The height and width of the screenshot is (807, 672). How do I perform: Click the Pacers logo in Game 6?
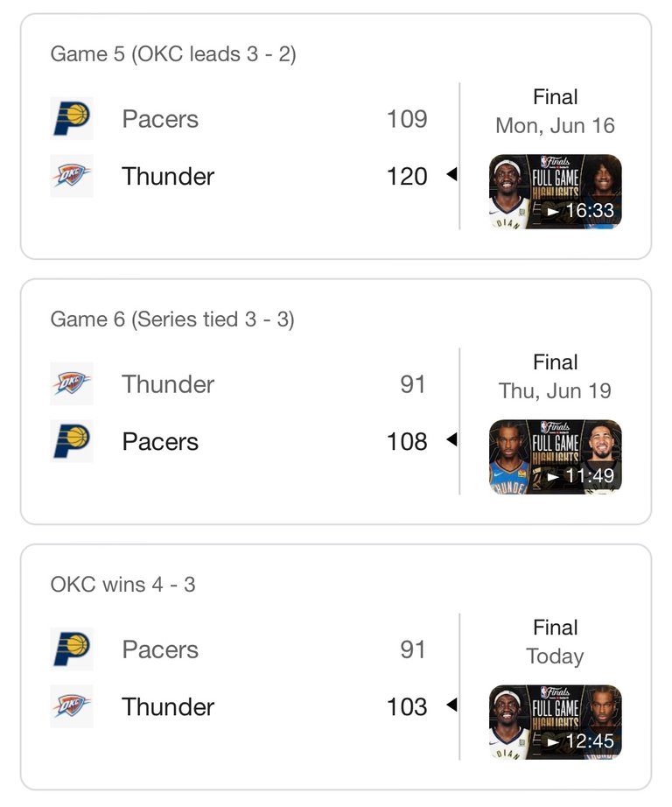[72, 441]
